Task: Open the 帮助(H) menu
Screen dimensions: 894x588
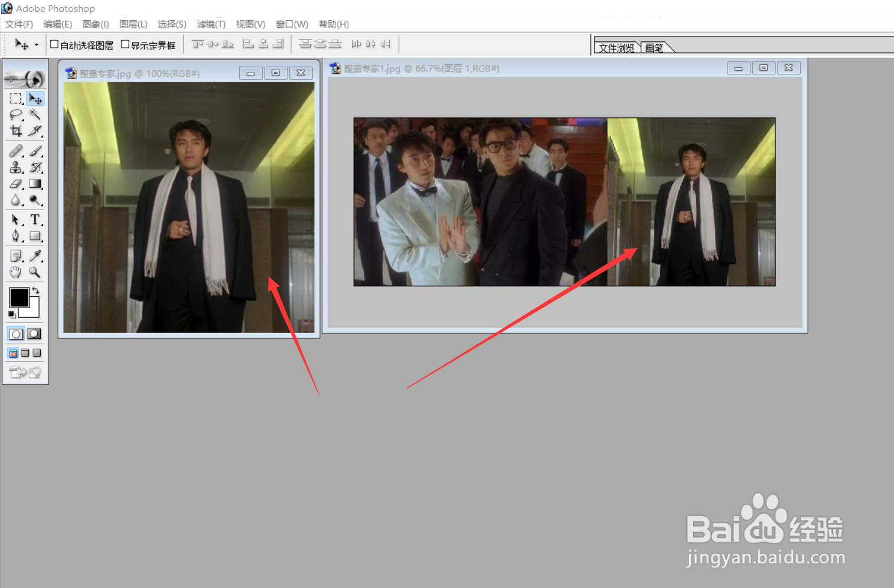Action: (334, 24)
